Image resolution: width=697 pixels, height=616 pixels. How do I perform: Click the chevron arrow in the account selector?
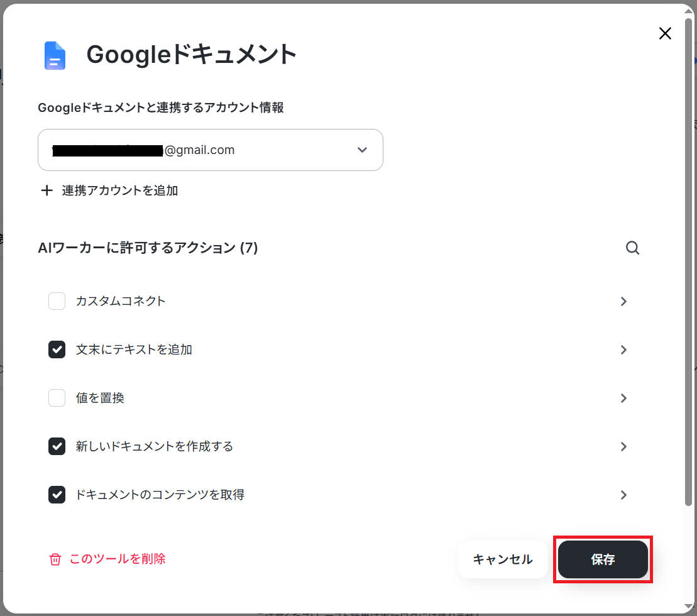(x=362, y=150)
